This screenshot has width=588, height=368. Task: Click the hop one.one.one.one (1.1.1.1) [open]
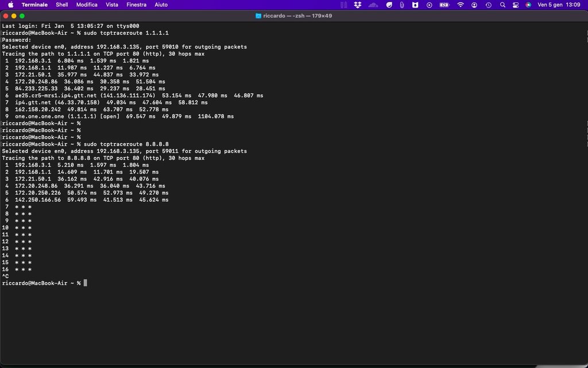pos(67,116)
